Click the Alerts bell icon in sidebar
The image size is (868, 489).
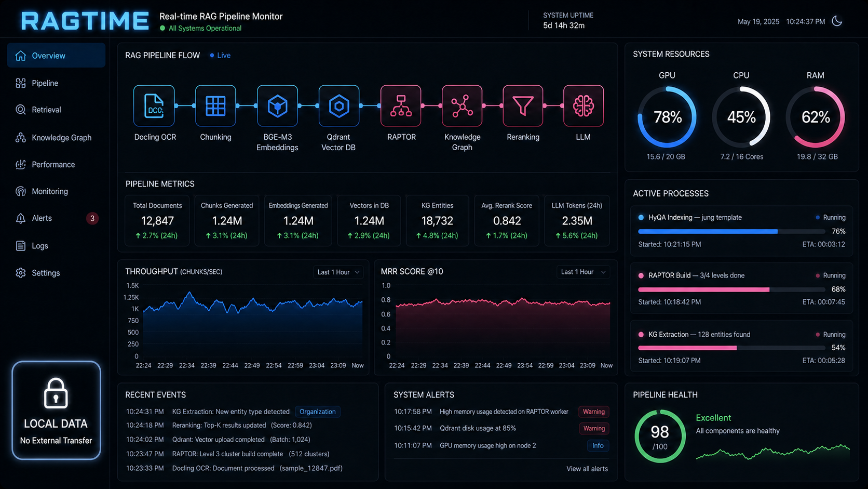click(21, 218)
